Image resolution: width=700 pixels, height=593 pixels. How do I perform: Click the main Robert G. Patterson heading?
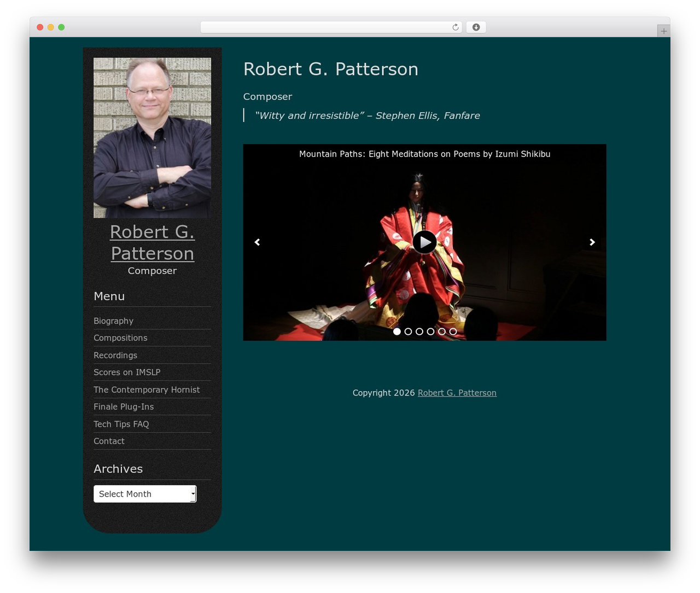tap(330, 69)
